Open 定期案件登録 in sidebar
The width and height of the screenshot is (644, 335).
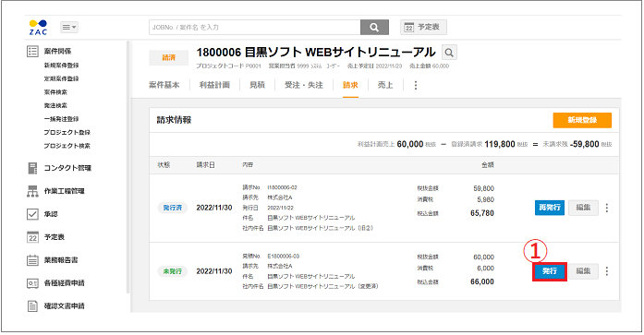61,78
